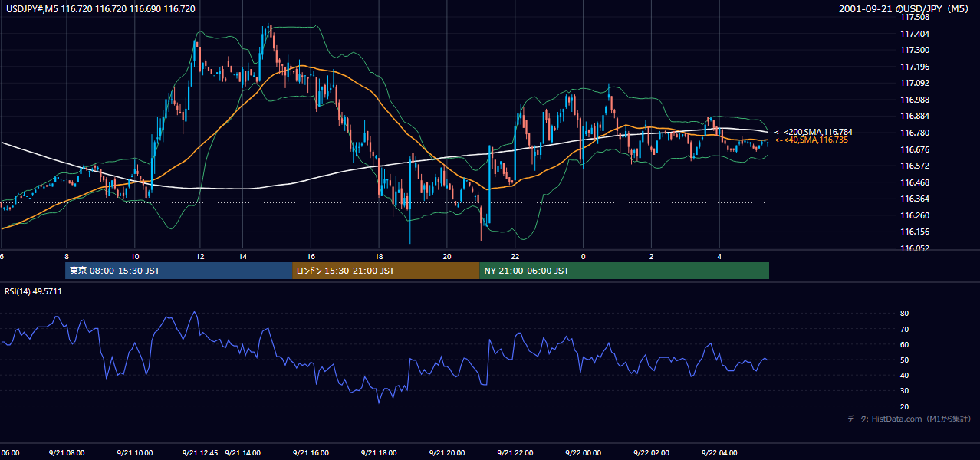This screenshot has width=980, height=460.
Task: Click the 9/21 14:00 time axis label
Action: coord(243,452)
